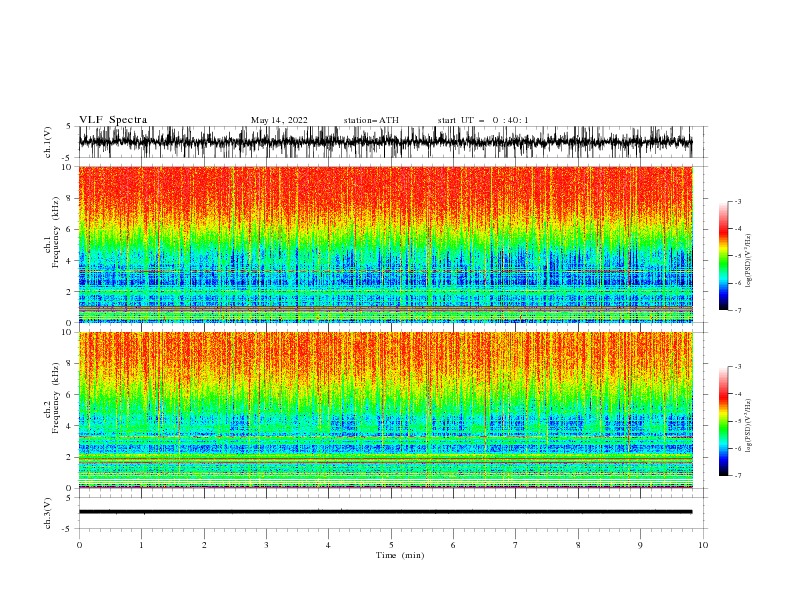Click the "ch.1(V)" waveform axis label

click(48, 142)
